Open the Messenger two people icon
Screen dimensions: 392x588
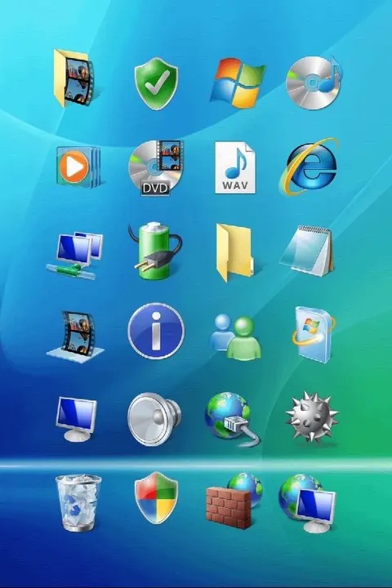[x=235, y=337]
